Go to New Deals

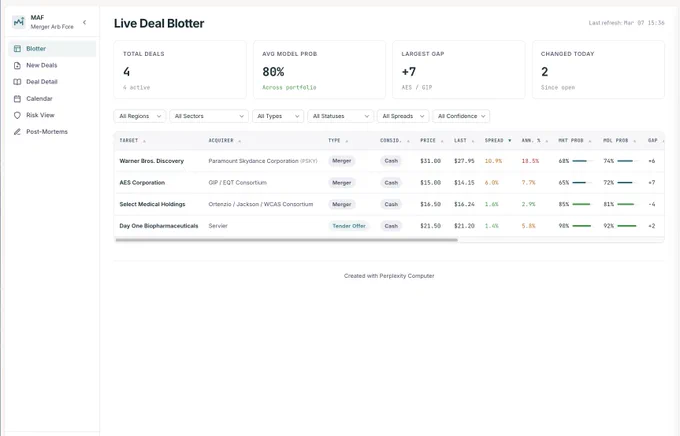tap(52, 66)
